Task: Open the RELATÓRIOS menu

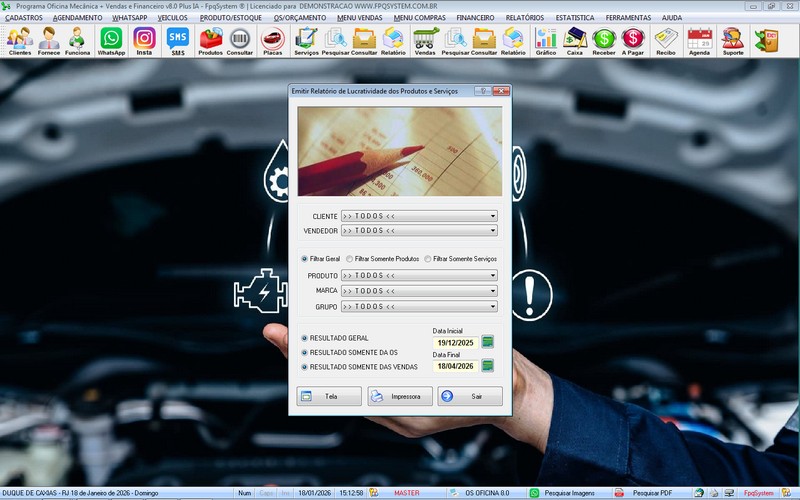Action: pos(524,18)
